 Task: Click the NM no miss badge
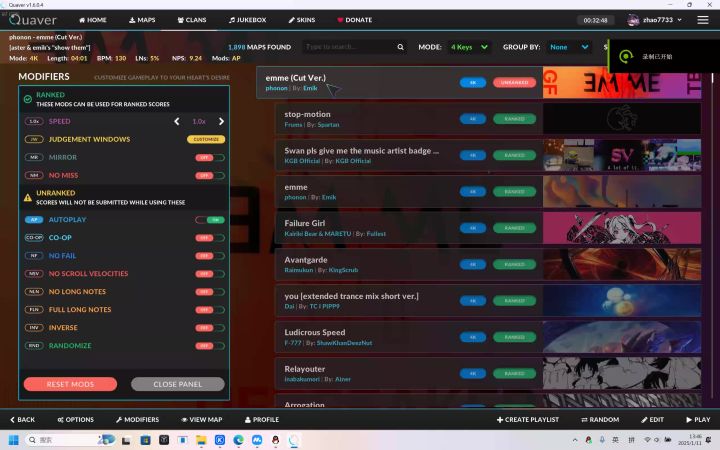[x=34, y=175]
